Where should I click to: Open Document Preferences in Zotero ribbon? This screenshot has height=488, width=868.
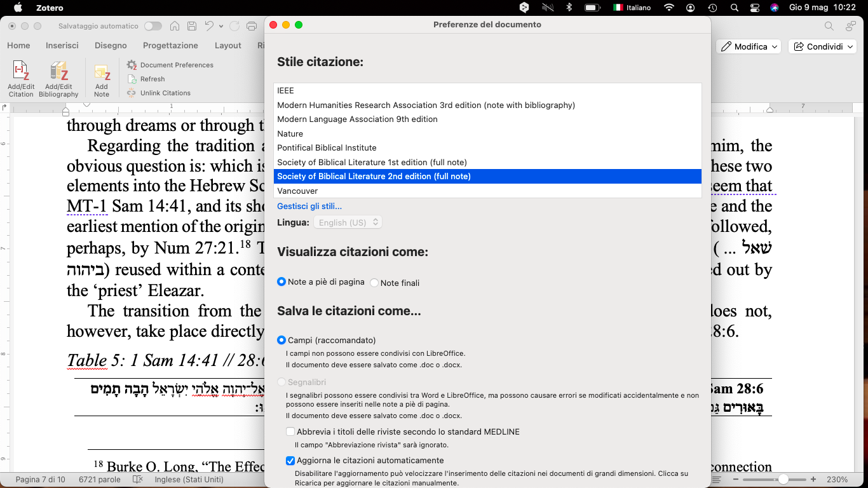[x=170, y=65]
